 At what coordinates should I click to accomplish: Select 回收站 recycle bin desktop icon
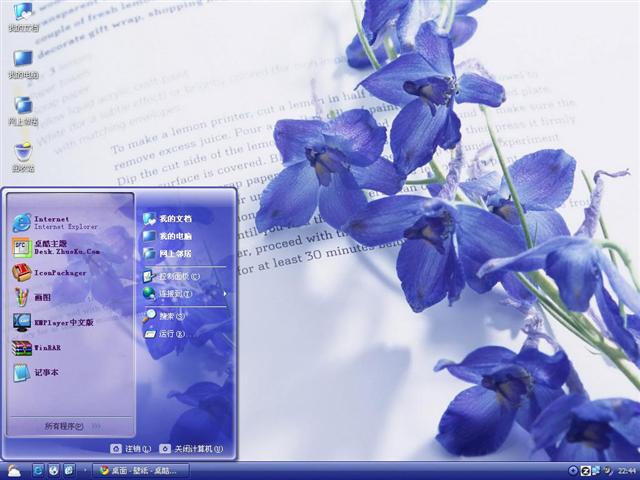click(x=23, y=157)
